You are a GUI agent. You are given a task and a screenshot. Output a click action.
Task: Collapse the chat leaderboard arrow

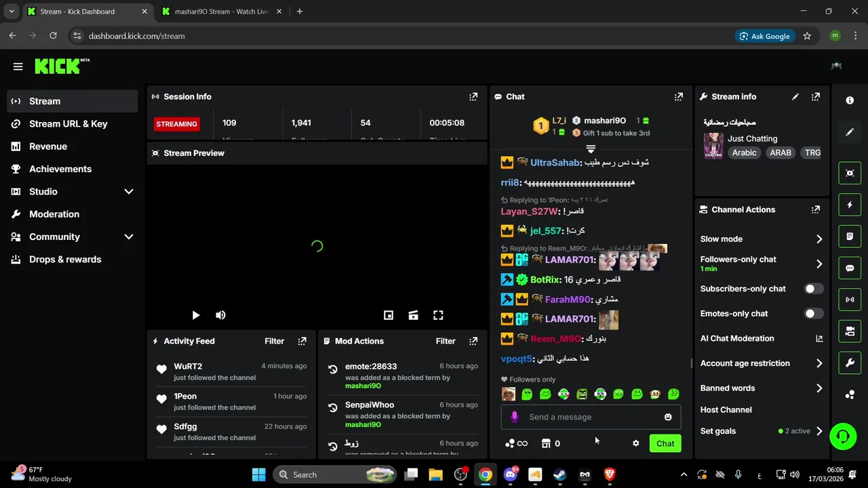[x=591, y=148]
